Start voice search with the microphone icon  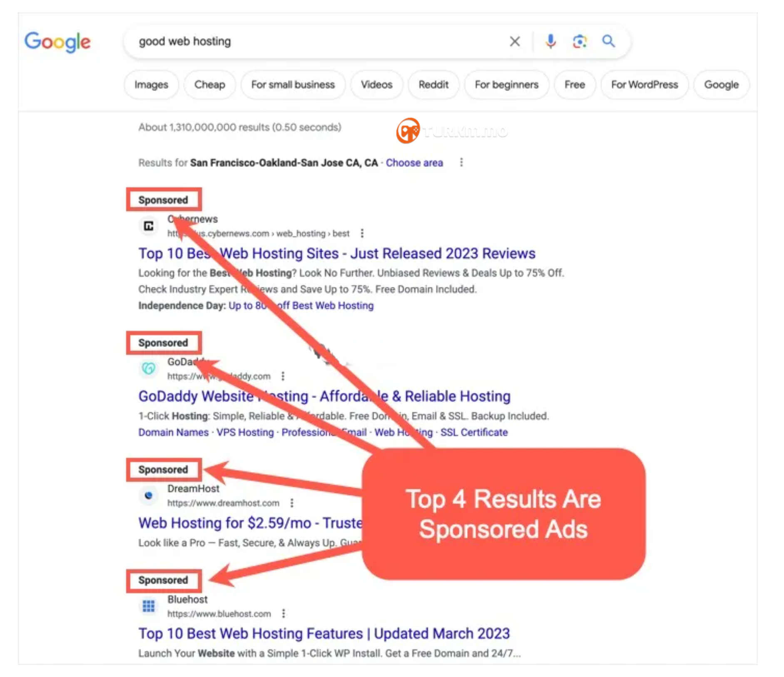click(x=550, y=41)
